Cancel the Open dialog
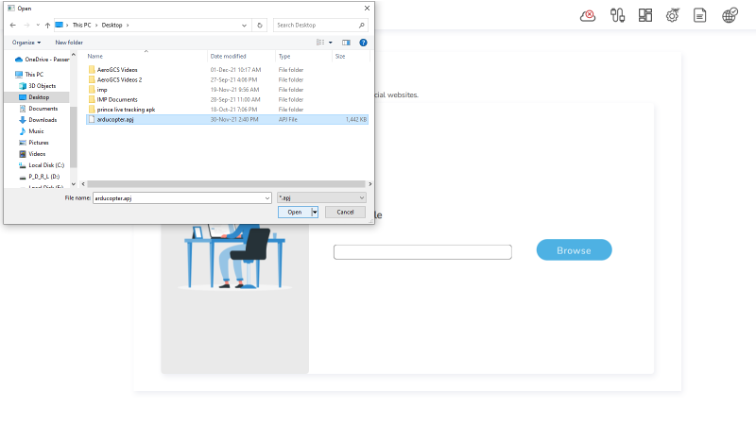The height and width of the screenshot is (426, 756). [x=345, y=212]
